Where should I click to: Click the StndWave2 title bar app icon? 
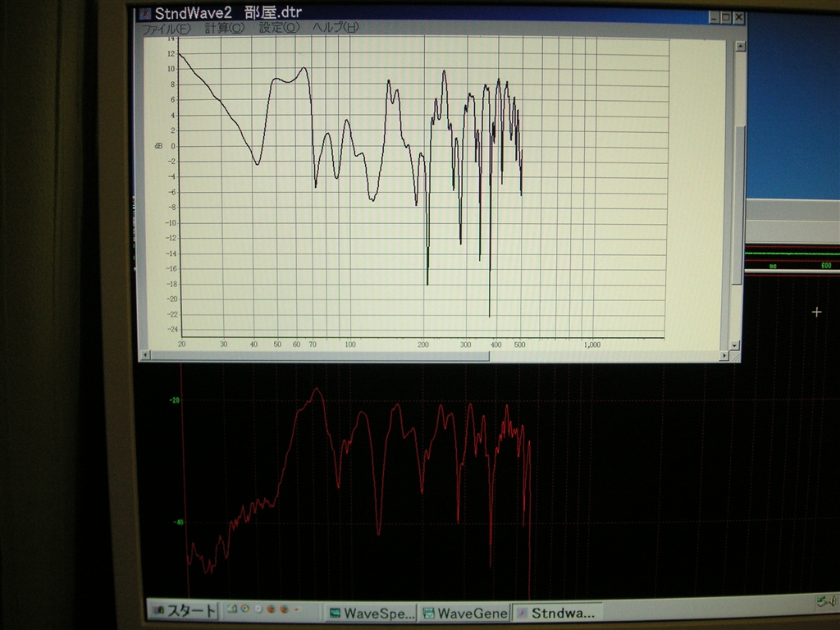coord(145,13)
